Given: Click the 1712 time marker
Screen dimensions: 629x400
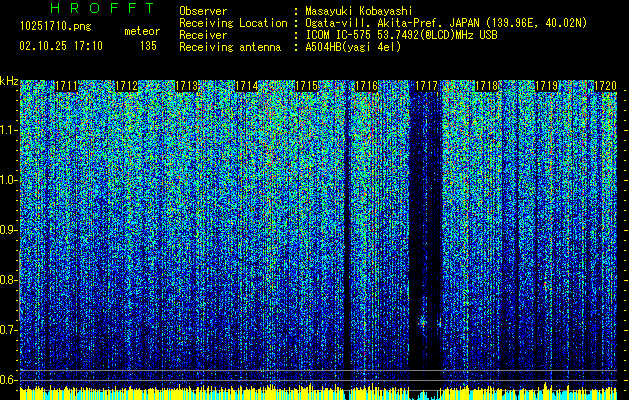Looking at the screenshot, I should (126, 86).
